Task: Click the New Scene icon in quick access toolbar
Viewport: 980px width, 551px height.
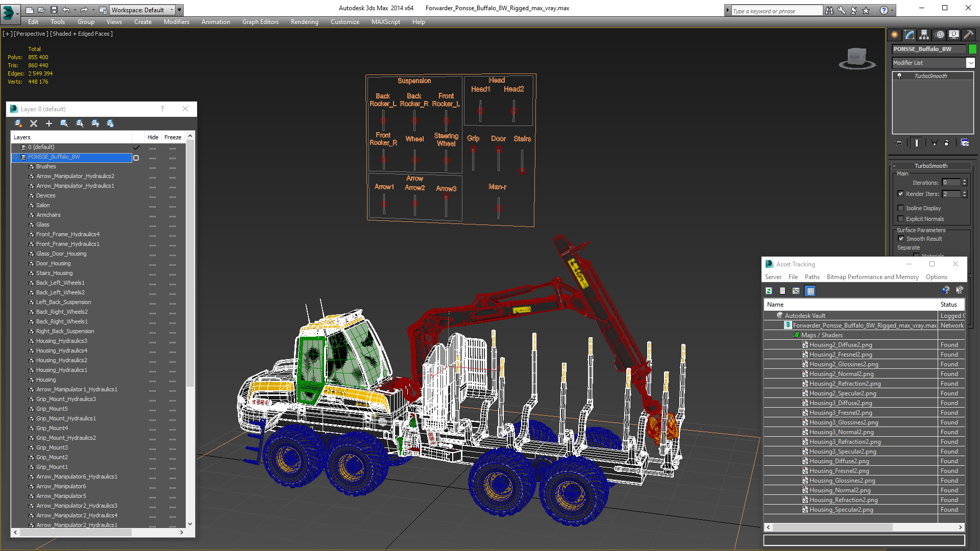Action: [x=29, y=10]
